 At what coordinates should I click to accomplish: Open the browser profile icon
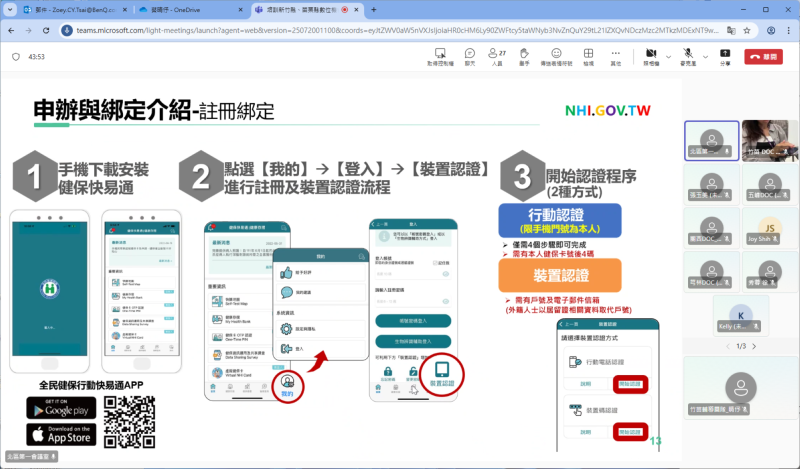(771, 31)
